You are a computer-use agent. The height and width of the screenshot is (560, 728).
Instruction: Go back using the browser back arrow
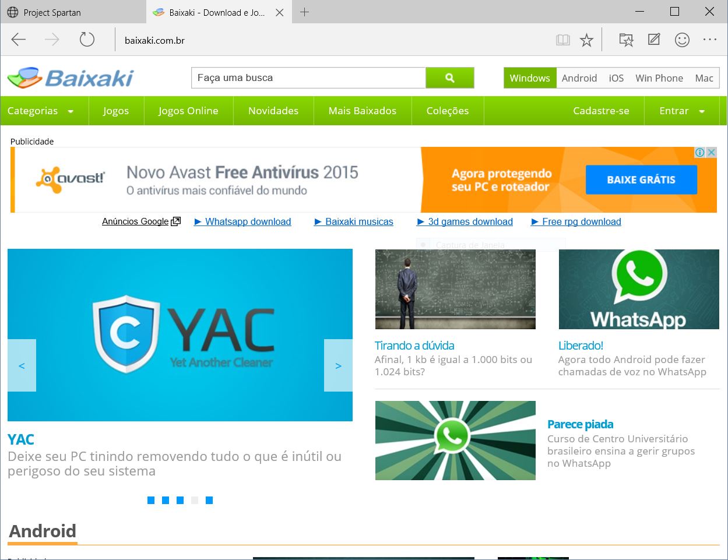pos(19,40)
